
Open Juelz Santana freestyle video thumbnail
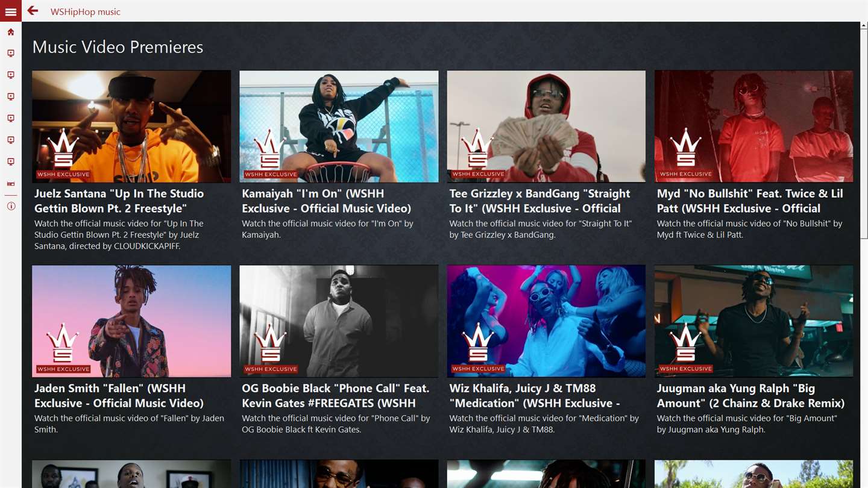pyautogui.click(x=131, y=127)
